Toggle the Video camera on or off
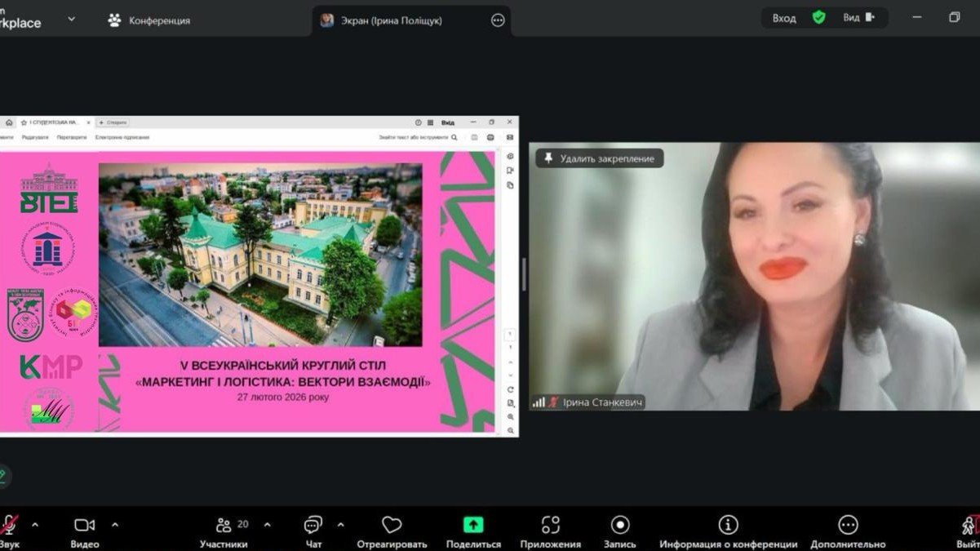 click(85, 525)
